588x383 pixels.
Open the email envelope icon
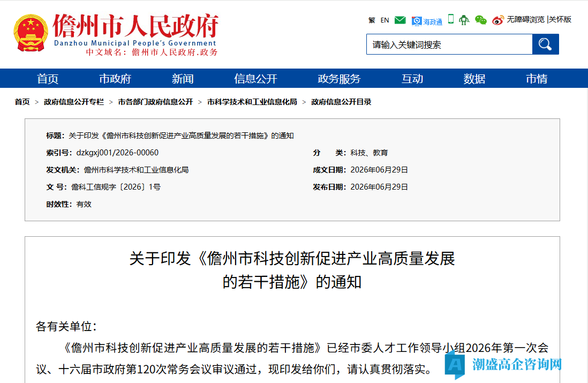[x=400, y=20]
